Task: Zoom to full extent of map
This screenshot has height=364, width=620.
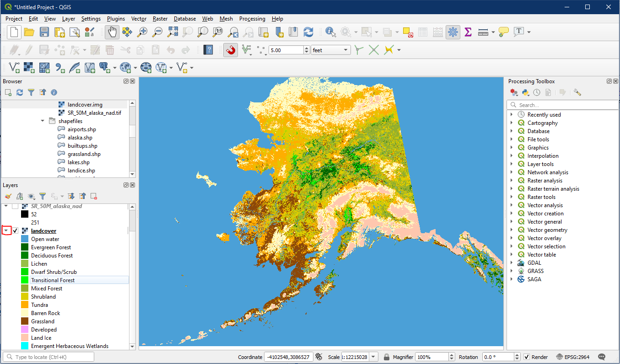Action: 173,32
